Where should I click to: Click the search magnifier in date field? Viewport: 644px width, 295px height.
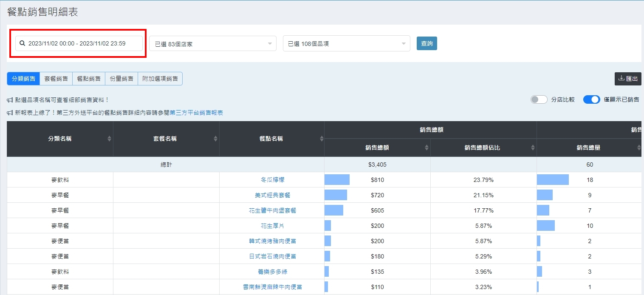(23, 43)
